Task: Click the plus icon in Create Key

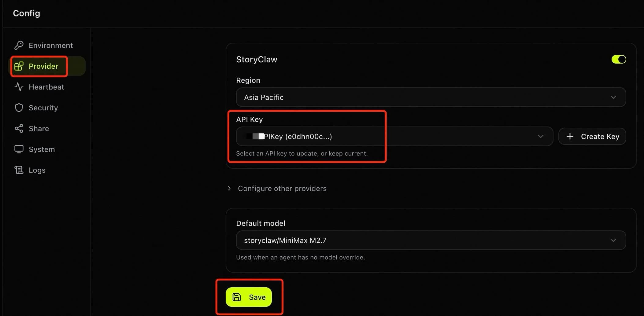Action: tap(570, 136)
